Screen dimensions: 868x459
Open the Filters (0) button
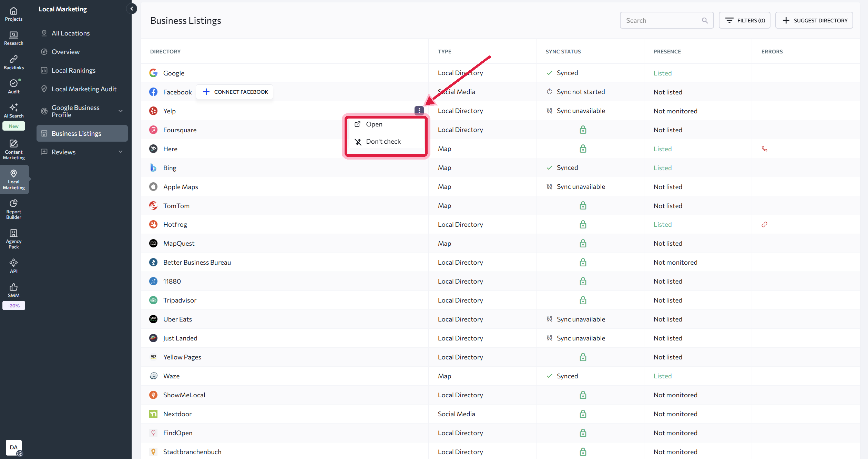click(x=744, y=20)
